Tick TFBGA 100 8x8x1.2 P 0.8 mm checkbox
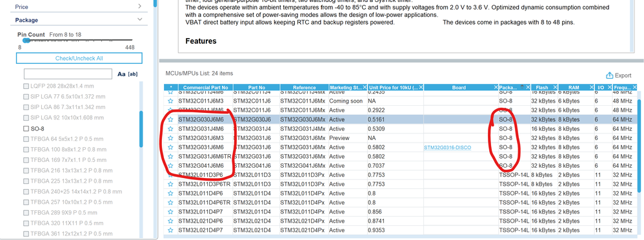 (26, 150)
